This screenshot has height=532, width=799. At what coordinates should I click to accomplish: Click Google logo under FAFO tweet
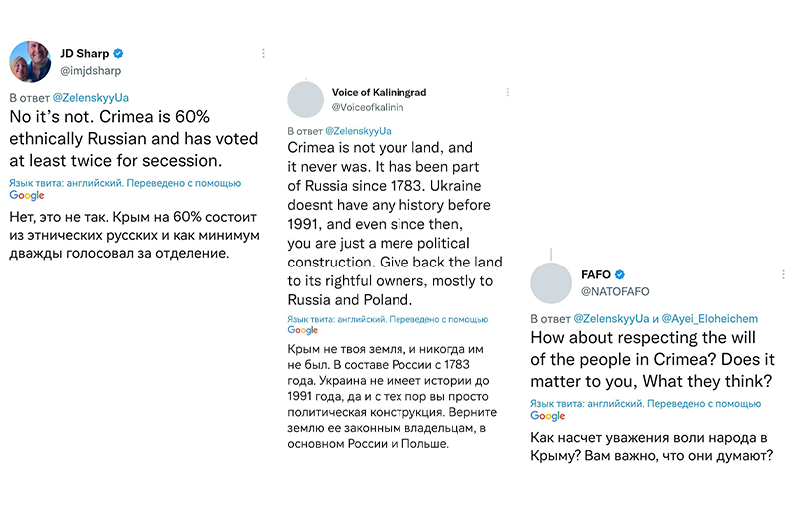pos(548,416)
